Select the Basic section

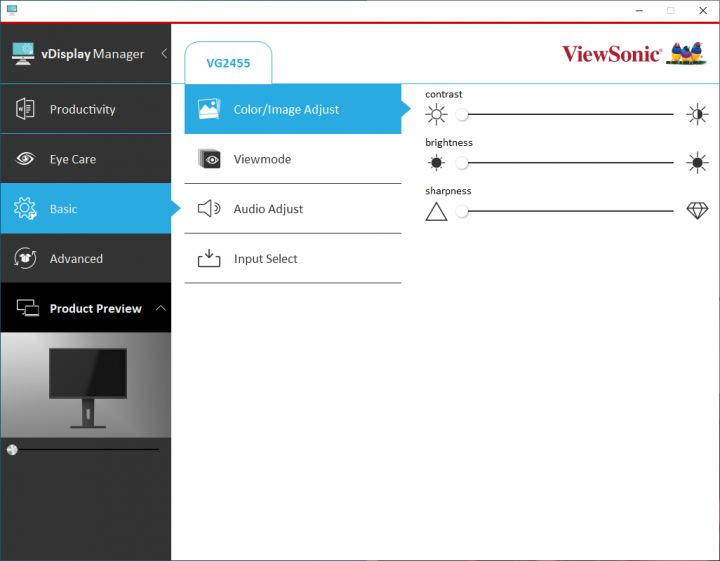coord(85,208)
